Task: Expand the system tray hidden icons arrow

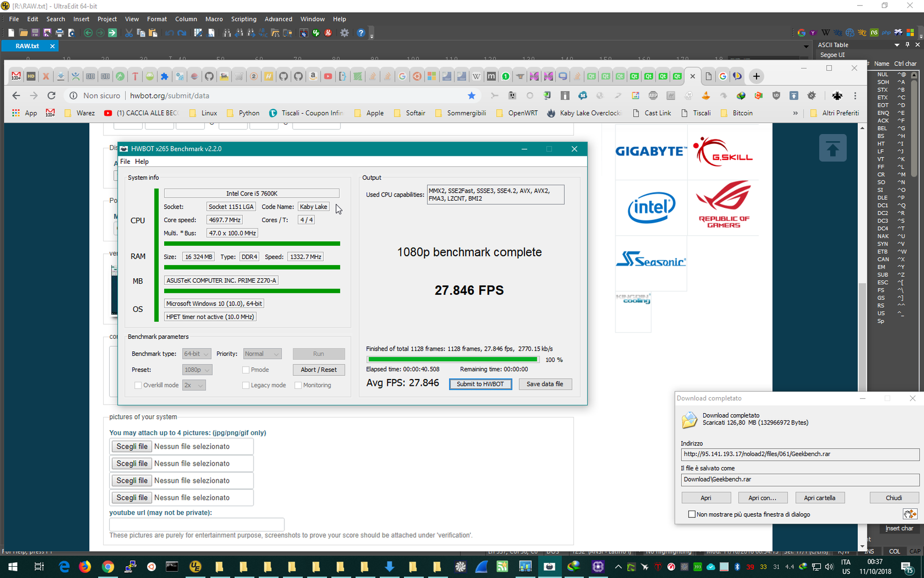Action: point(618,567)
